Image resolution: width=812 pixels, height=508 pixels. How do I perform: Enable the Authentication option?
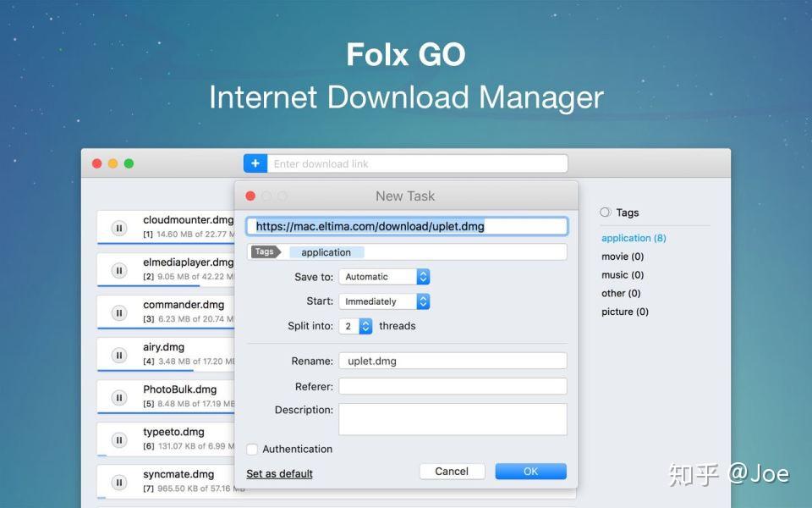251,449
